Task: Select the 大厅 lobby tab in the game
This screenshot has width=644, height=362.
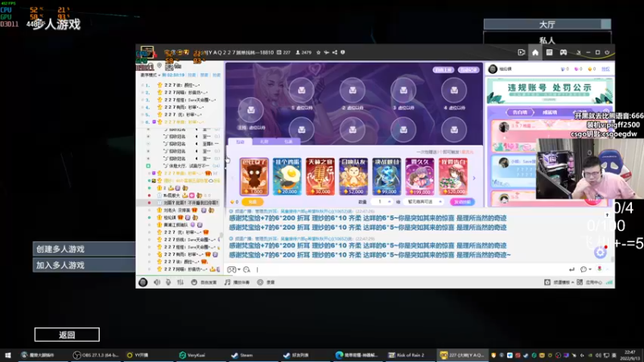Action: 547,25
